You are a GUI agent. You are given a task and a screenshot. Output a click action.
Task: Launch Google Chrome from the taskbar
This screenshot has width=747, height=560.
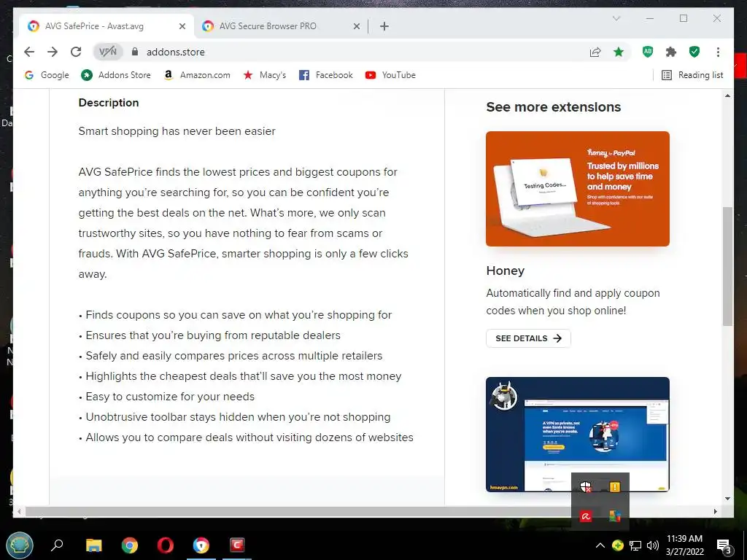coord(130,545)
